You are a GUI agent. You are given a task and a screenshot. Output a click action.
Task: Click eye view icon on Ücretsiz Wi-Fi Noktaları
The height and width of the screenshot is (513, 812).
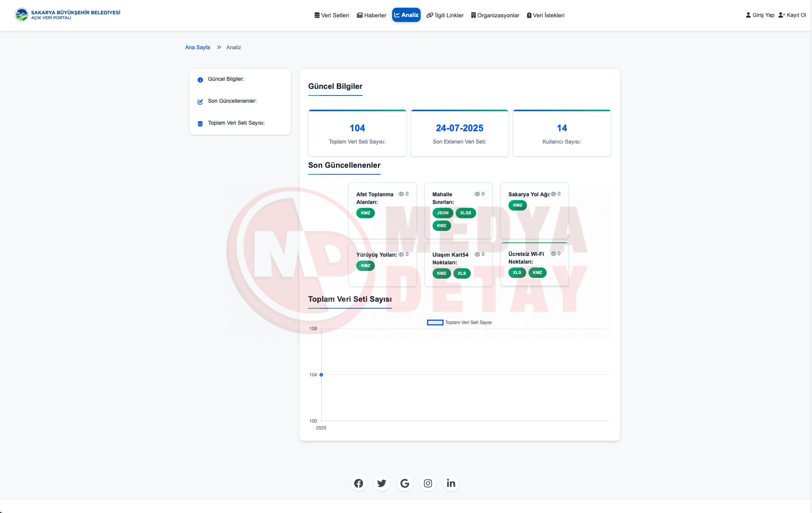554,254
